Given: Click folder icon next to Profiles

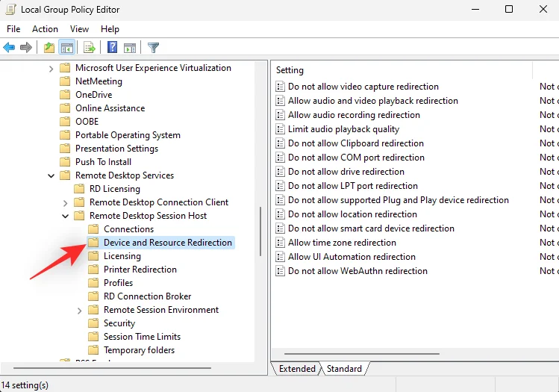Looking at the screenshot, I should [x=93, y=283].
